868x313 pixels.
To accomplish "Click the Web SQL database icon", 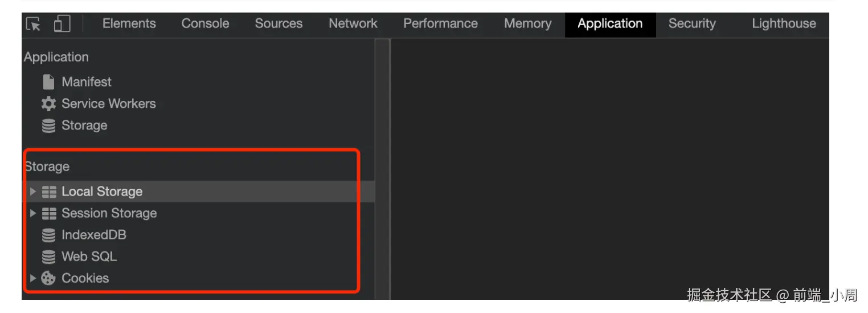I will pyautogui.click(x=49, y=257).
